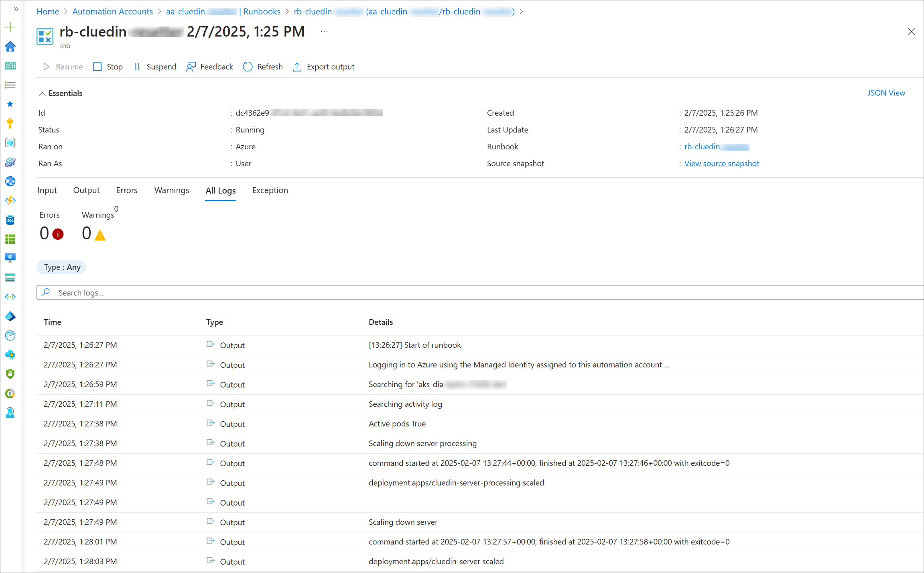The height and width of the screenshot is (573, 924).
Task: Open the Resource groups cube-in-brackets icon
Action: pyautogui.click(x=10, y=143)
